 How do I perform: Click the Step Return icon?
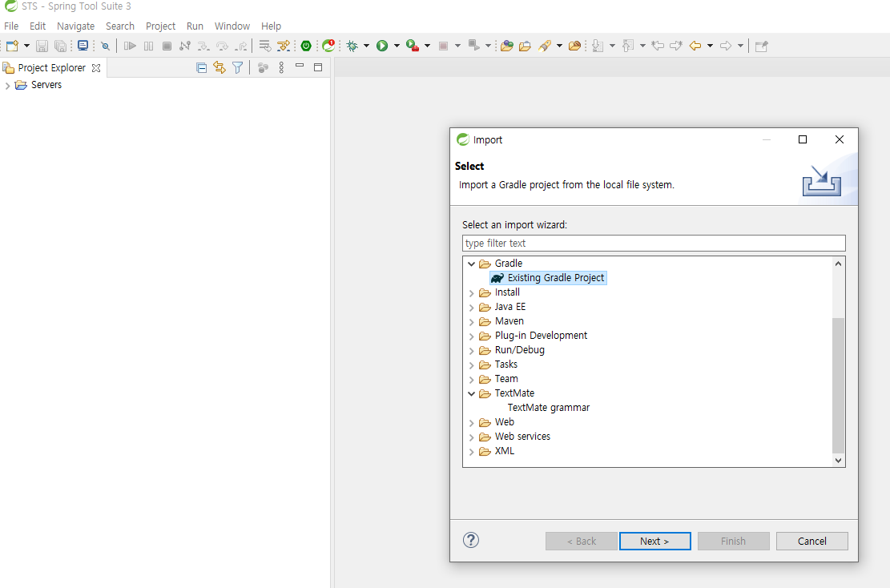coord(241,46)
